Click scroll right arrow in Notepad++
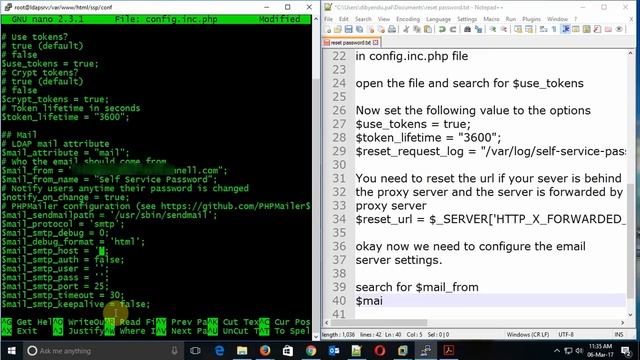Viewport: 640px width, 360px height. pos(622,323)
